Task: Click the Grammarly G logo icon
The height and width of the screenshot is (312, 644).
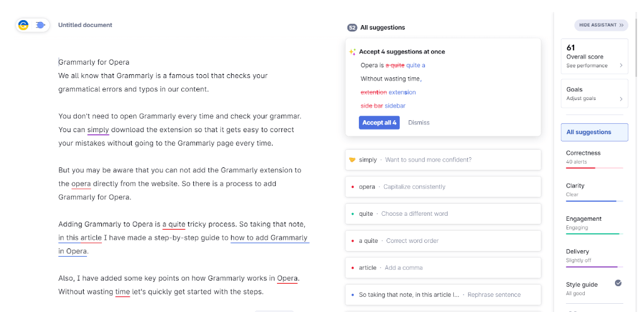Action: (23, 25)
